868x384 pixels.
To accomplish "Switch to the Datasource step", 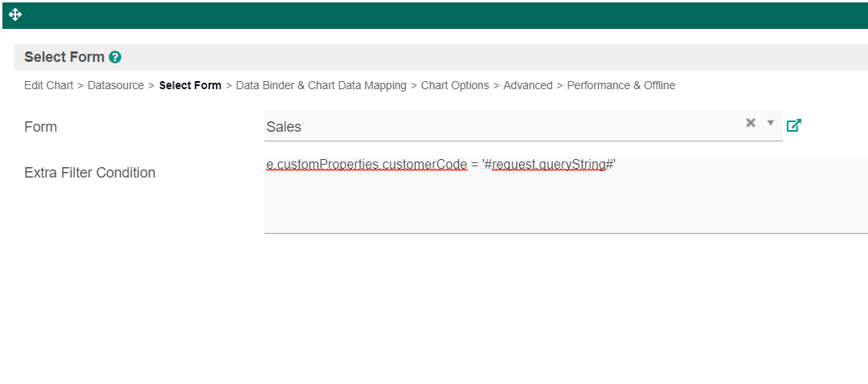I will [116, 85].
